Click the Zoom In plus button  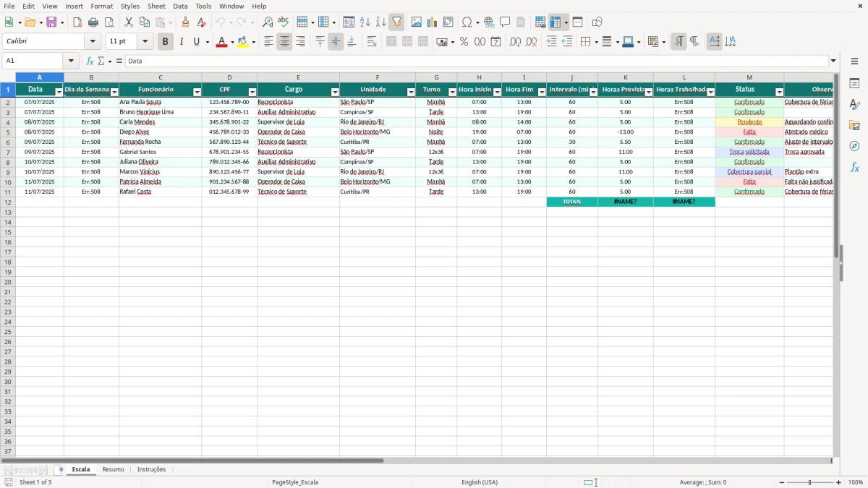pos(839,482)
